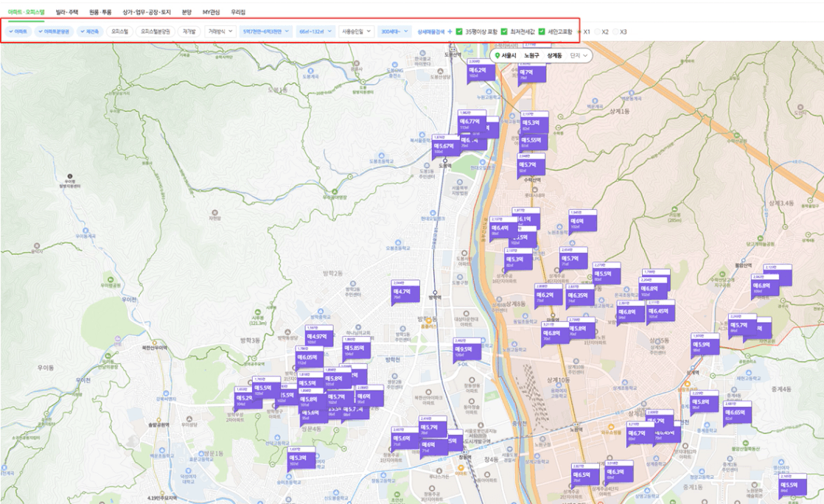Select the 매4.97억 price marker
The height and width of the screenshot is (504, 824).
coord(318,336)
